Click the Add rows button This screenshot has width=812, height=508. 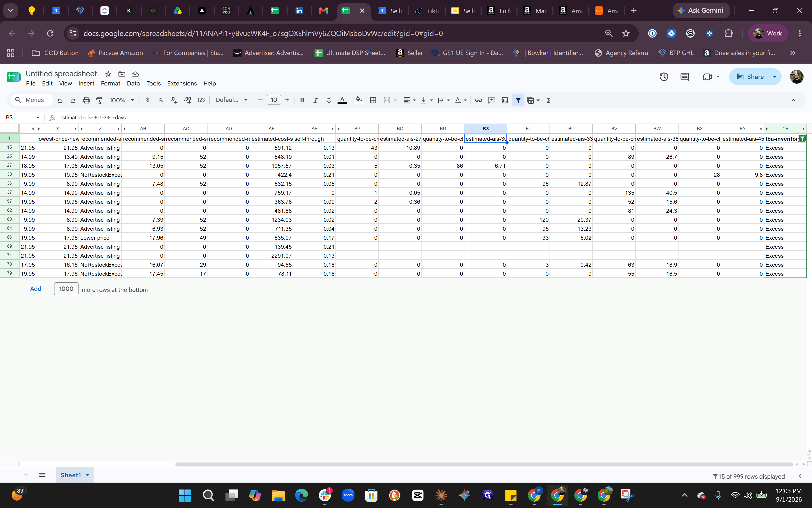[x=36, y=289]
